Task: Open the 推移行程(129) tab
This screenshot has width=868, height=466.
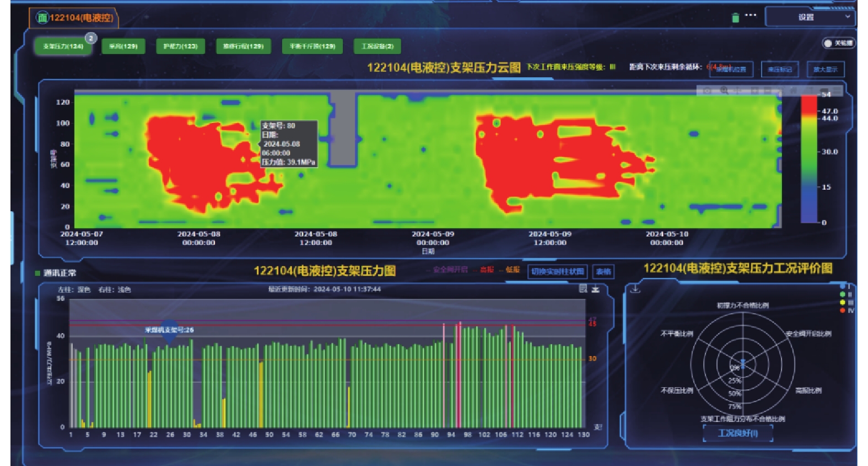Action: tap(243, 46)
